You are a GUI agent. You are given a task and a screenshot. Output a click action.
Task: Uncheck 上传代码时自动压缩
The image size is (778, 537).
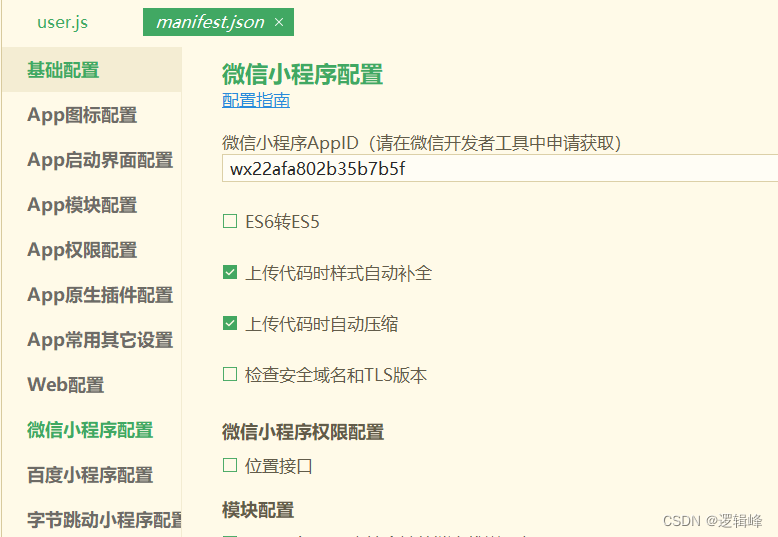pos(230,323)
